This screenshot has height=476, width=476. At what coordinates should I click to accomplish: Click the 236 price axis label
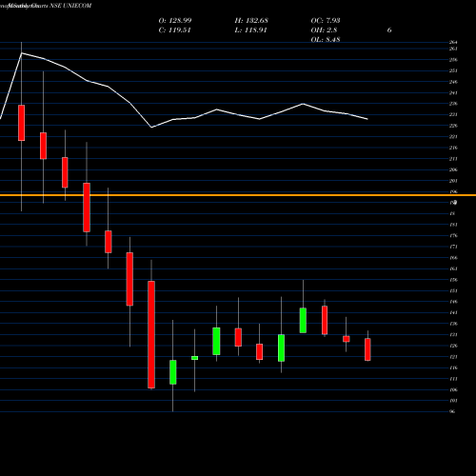click(453, 104)
